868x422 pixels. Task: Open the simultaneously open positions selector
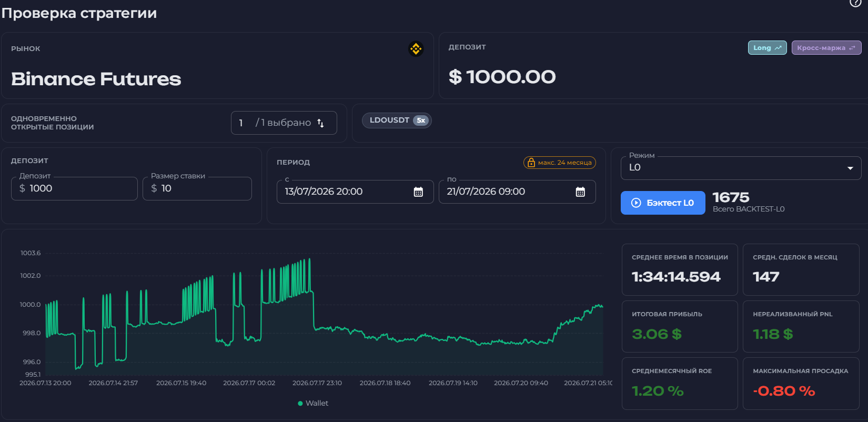pos(284,123)
